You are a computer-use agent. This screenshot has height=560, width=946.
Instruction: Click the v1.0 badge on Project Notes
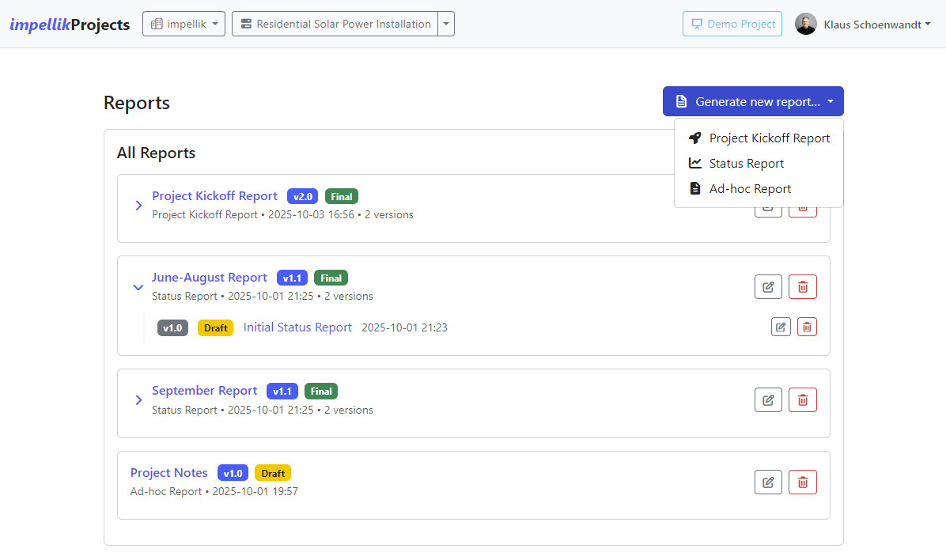233,473
